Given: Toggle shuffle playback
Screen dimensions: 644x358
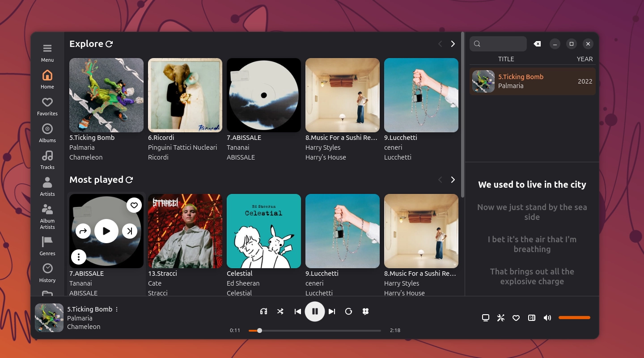Looking at the screenshot, I should click(280, 312).
